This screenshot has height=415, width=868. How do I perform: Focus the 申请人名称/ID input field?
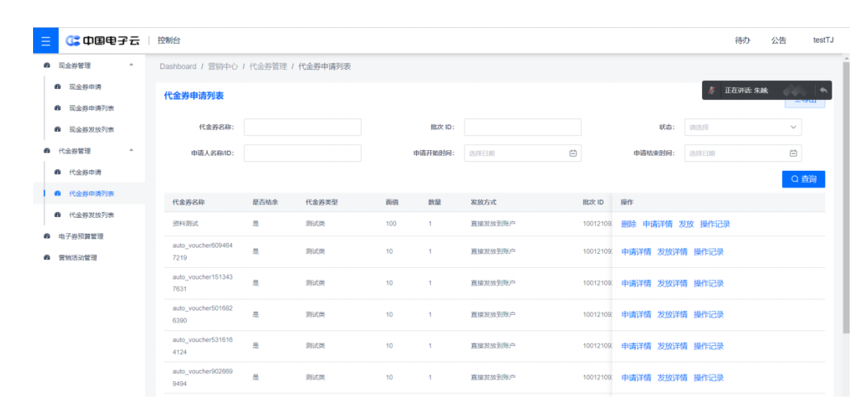click(302, 154)
